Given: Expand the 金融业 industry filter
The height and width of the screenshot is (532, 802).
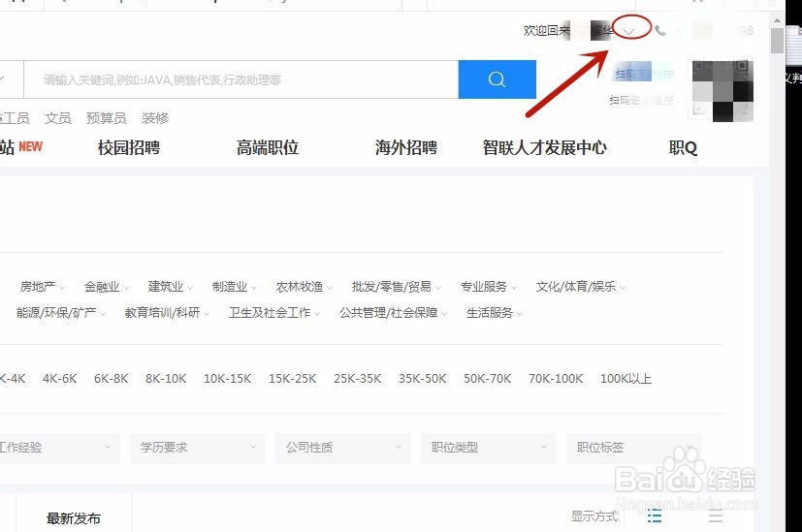Looking at the screenshot, I should [x=107, y=287].
